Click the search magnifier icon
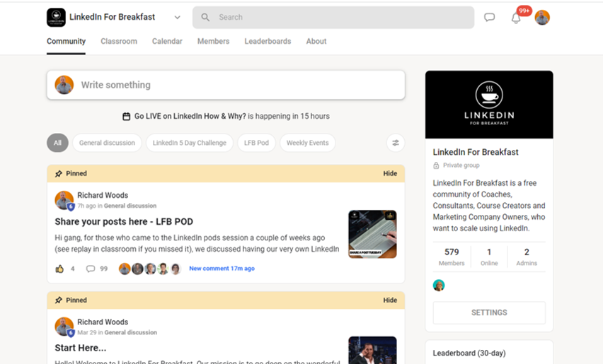Screen dimensions: 603x364 point(205,17)
